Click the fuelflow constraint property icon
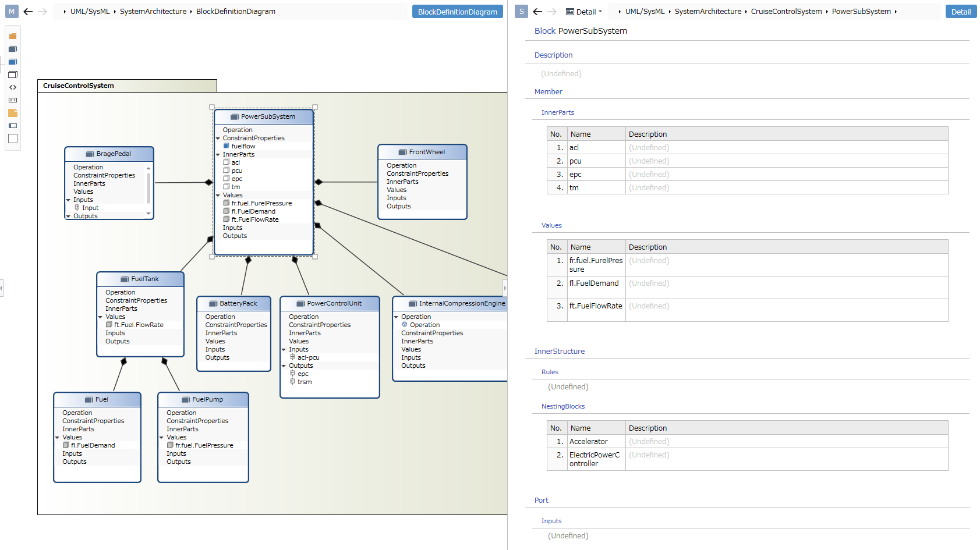This screenshot has width=980, height=550. click(x=227, y=146)
